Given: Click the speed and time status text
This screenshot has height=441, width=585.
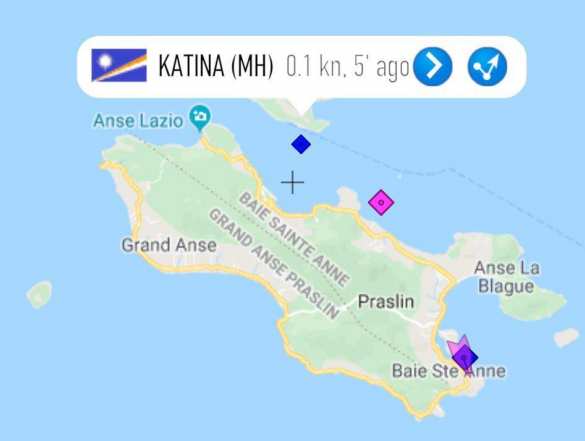Looking at the screenshot, I should (348, 67).
